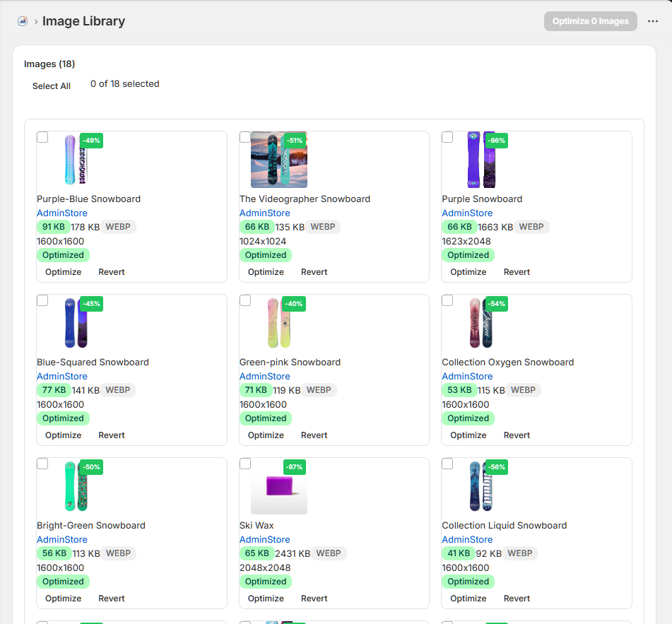Click the -97% badge on Ski Wax
This screenshot has height=624, width=672.
295,467
